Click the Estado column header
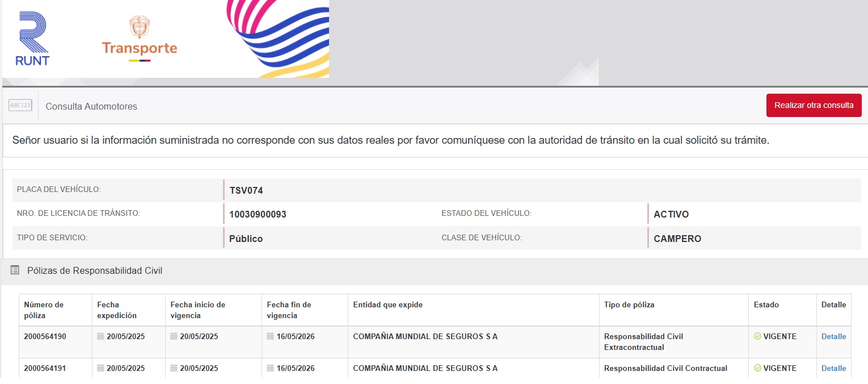Viewport: 868px width, 384px height. [766, 304]
